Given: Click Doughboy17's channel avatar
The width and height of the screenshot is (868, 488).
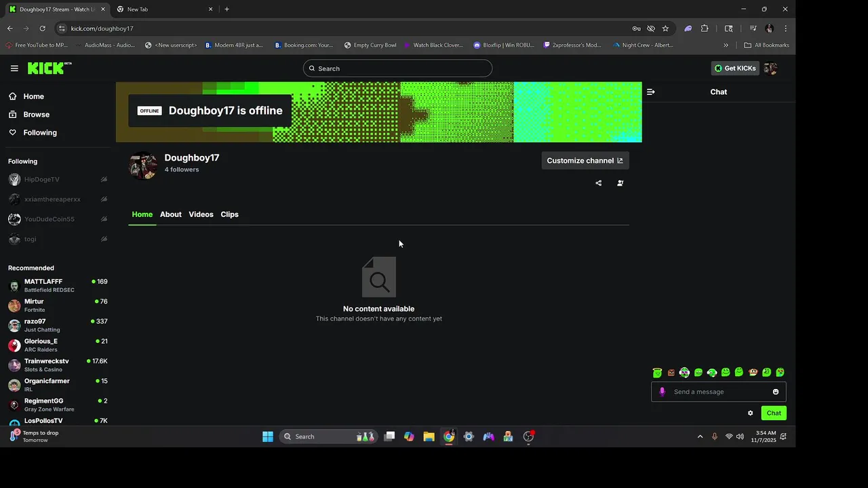Looking at the screenshot, I should 143,165.
